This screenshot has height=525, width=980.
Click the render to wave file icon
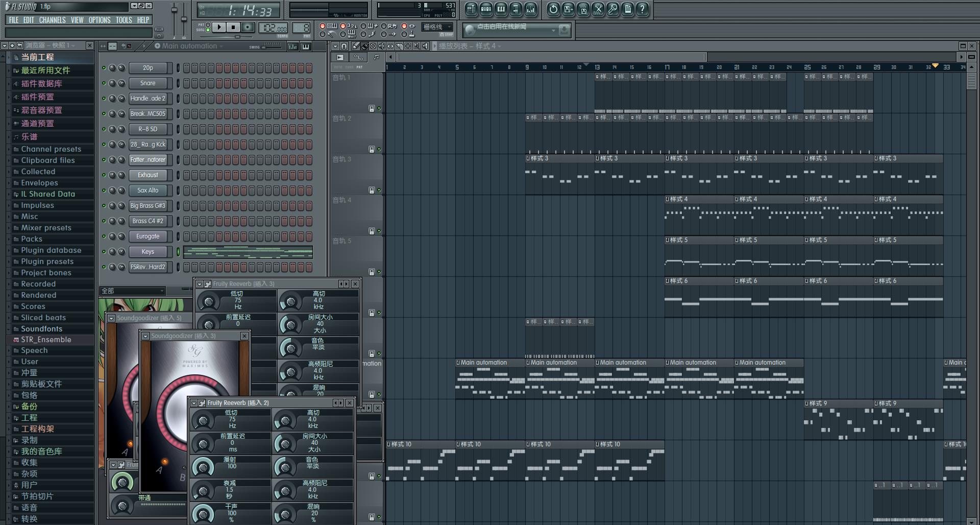tap(583, 9)
